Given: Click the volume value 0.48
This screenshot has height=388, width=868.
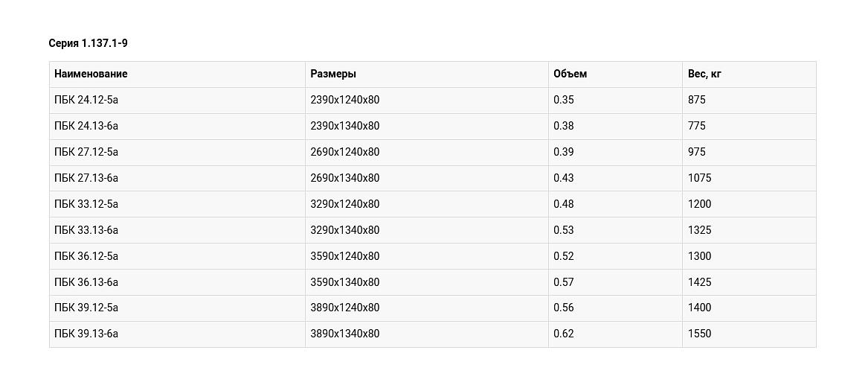Looking at the screenshot, I should (x=564, y=204).
